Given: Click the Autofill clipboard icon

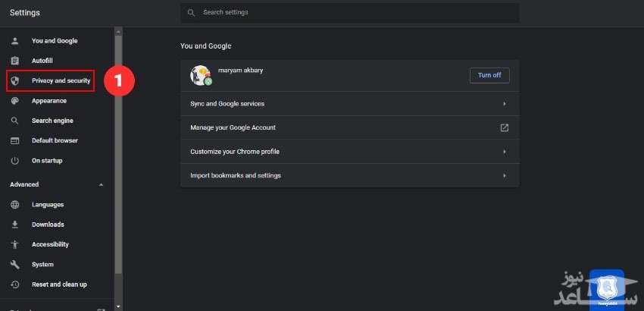Looking at the screenshot, I should (14, 61).
